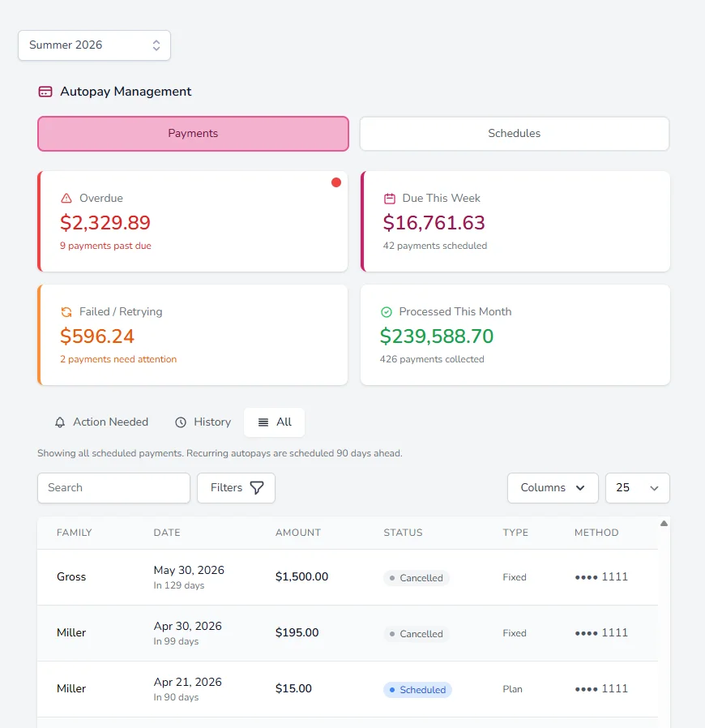The width and height of the screenshot is (705, 728).
Task: Open the 25 rows per page dropdown
Action: (x=637, y=488)
